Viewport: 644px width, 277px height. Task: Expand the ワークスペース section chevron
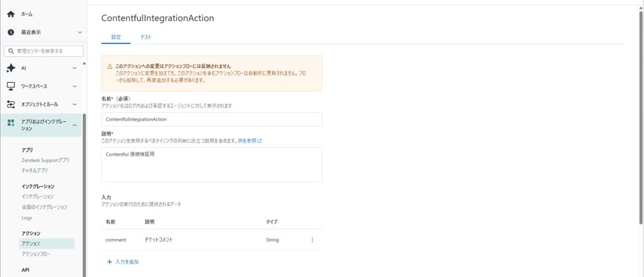[x=74, y=86]
